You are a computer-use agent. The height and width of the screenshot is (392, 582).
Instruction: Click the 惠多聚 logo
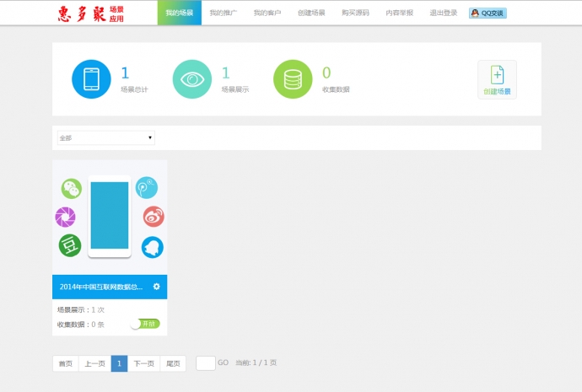pos(91,14)
